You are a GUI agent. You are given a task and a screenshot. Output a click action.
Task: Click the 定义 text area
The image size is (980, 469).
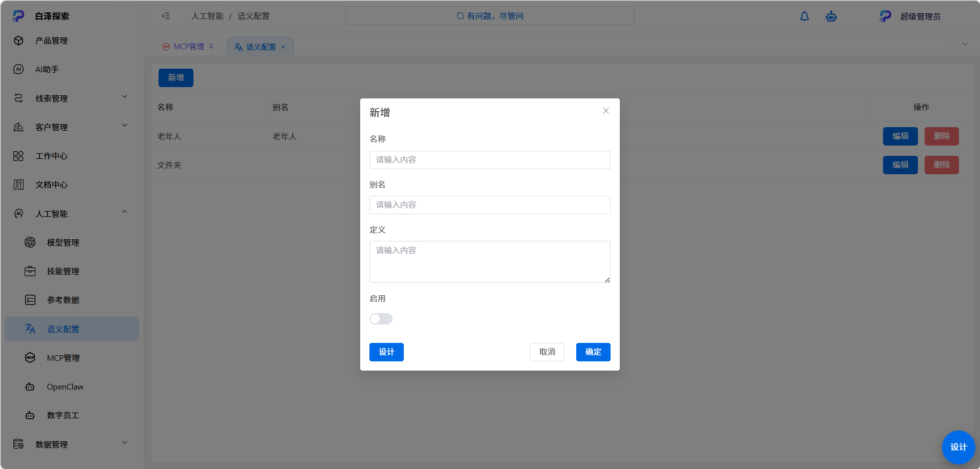coord(490,262)
